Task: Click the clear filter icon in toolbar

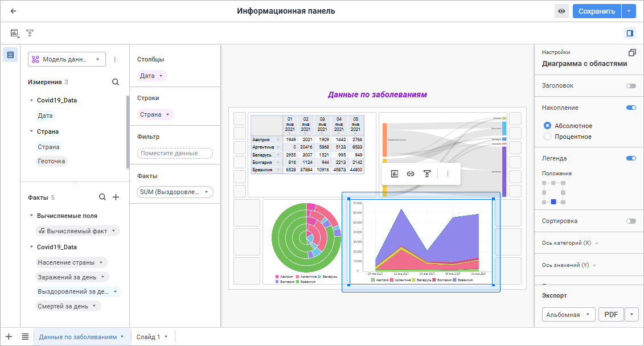Action: point(30,33)
